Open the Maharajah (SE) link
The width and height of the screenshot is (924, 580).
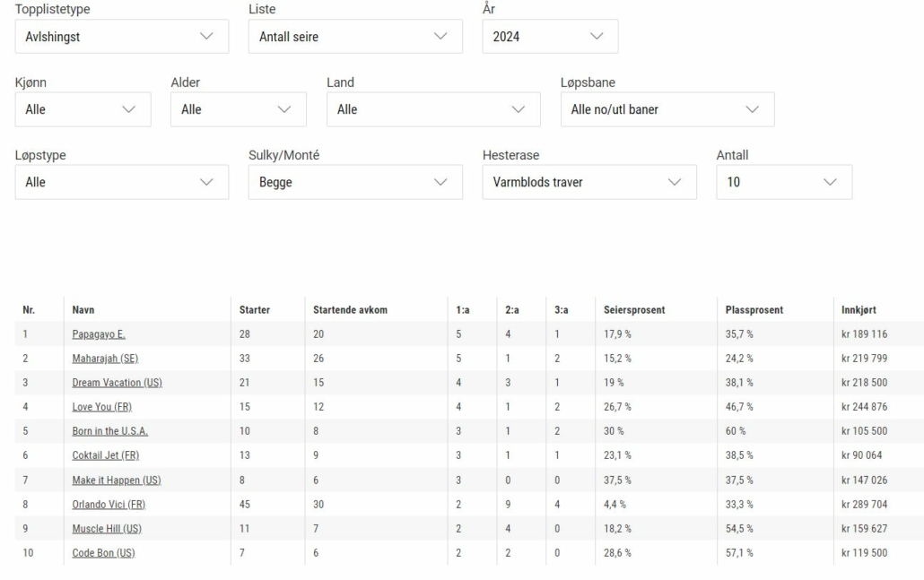click(x=105, y=359)
